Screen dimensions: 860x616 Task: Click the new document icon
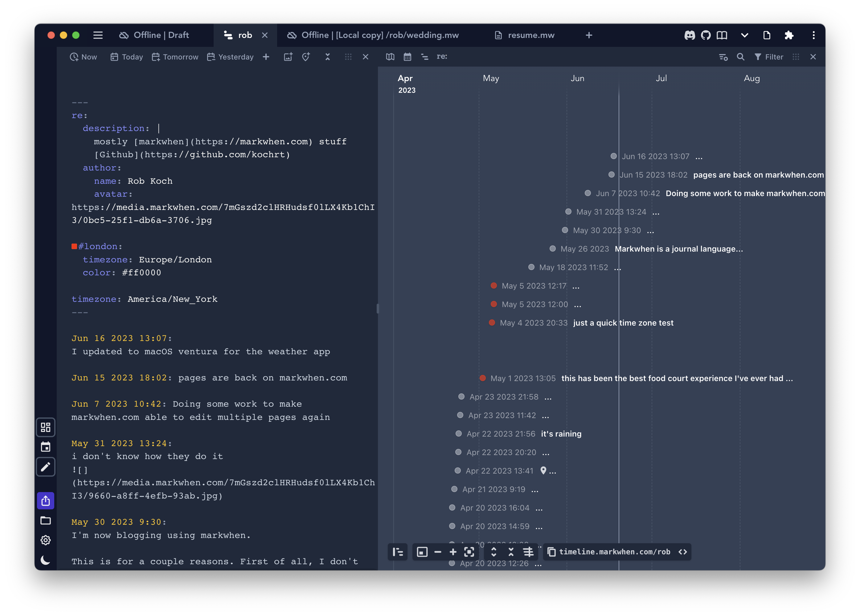(767, 35)
